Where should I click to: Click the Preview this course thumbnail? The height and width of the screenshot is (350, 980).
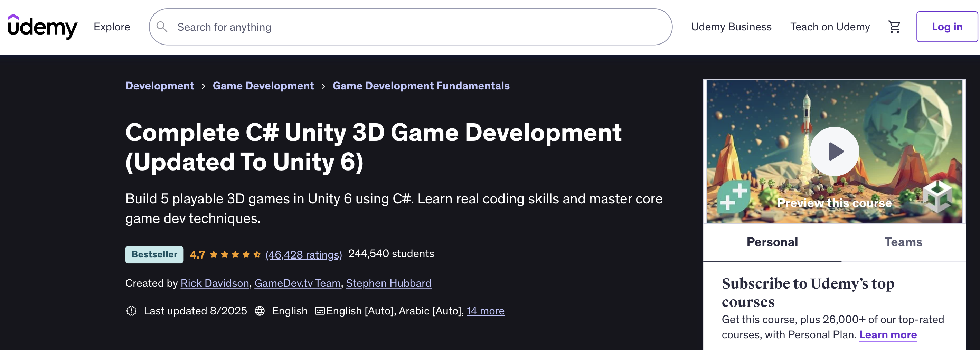(834, 151)
